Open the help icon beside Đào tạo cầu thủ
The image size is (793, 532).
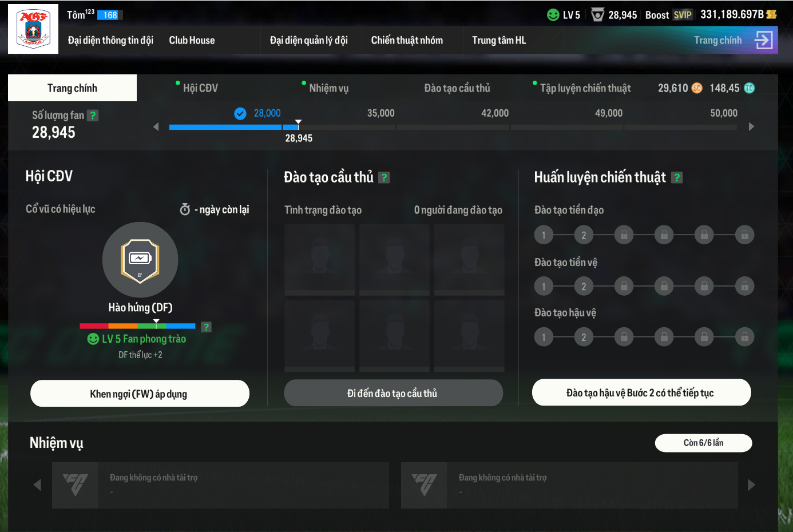pyautogui.click(x=384, y=178)
